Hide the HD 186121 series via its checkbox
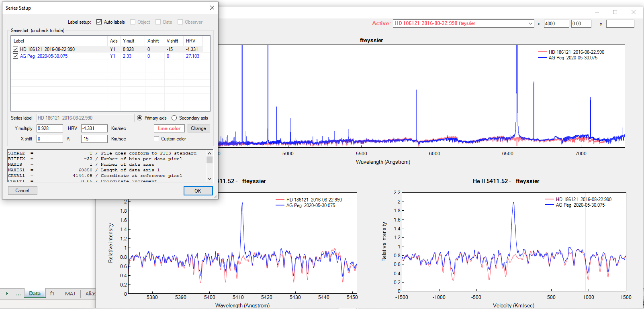This screenshot has height=309, width=644. [16, 49]
